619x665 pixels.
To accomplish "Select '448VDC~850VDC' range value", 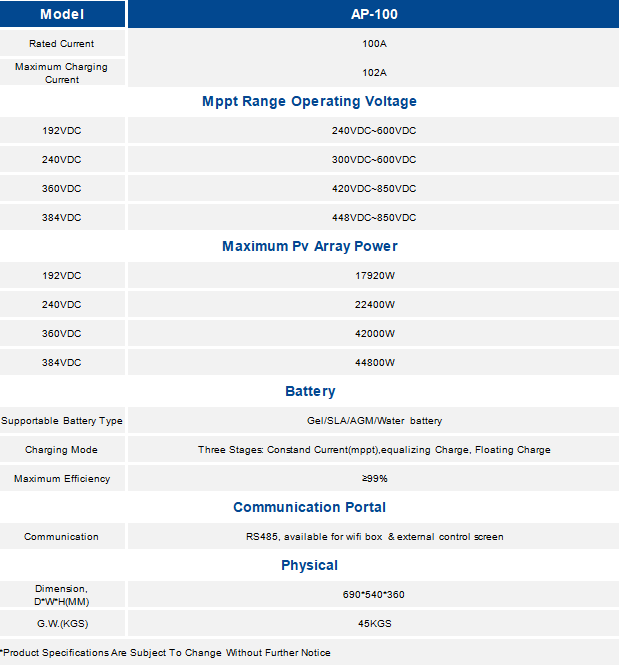I will tap(374, 218).
